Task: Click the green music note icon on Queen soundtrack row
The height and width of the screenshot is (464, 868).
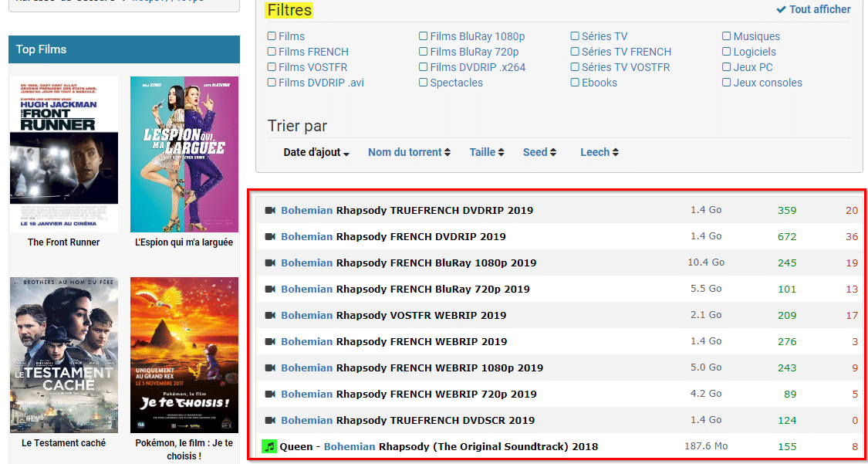Action: point(269,446)
